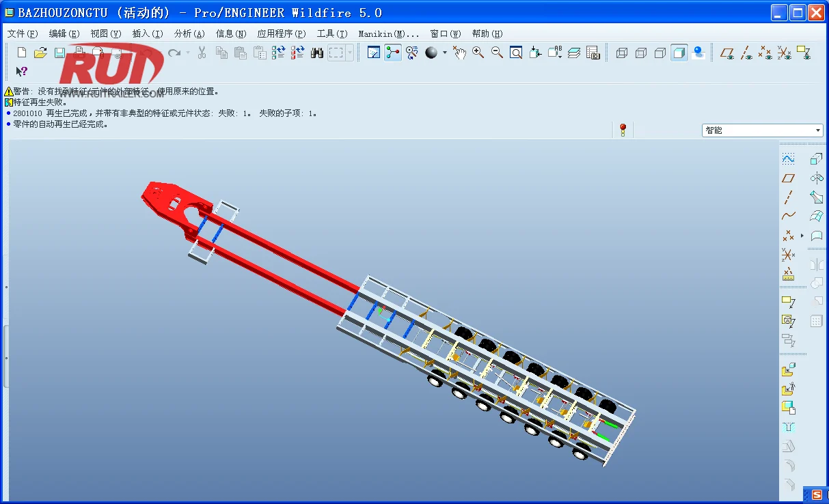
Task: Toggle datum planes display on/off
Action: [x=728, y=53]
